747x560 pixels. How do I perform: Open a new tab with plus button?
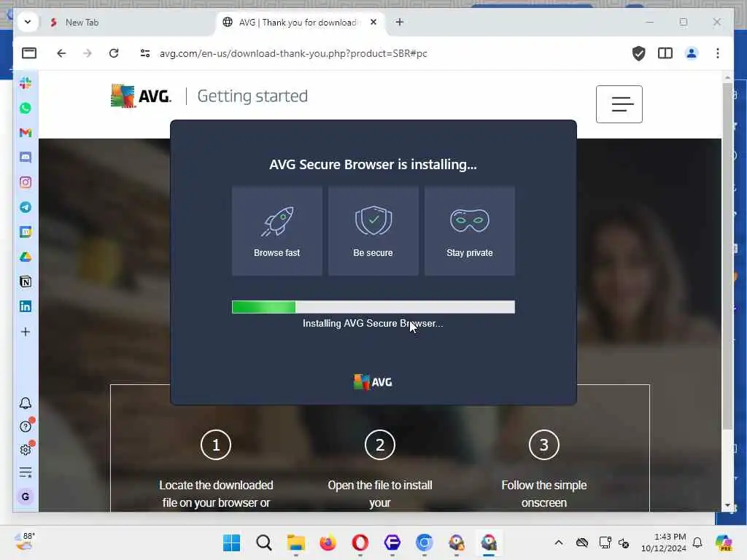(x=399, y=22)
